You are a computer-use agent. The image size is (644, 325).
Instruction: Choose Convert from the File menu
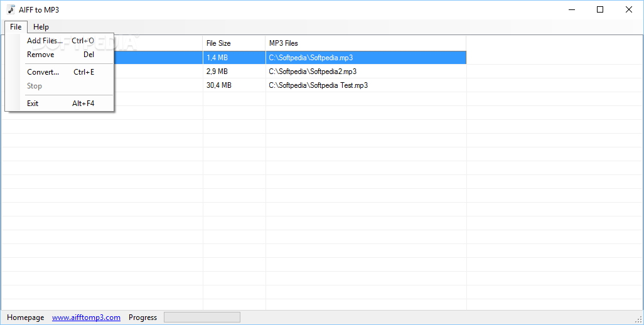[60, 72]
